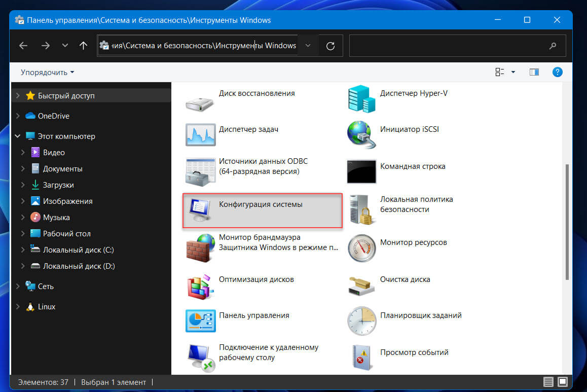Expand the Сеть tree node
Image resolution: width=587 pixels, height=392 pixels.
pos(18,287)
